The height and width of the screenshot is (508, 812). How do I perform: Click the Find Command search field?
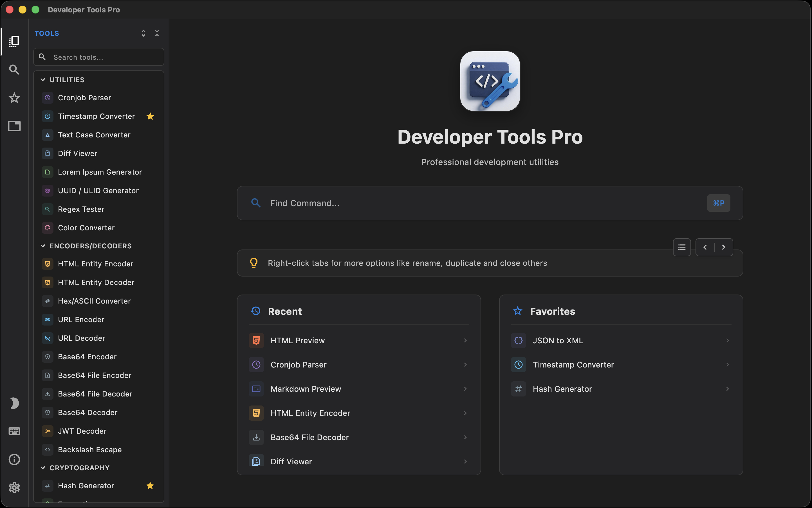coord(490,203)
